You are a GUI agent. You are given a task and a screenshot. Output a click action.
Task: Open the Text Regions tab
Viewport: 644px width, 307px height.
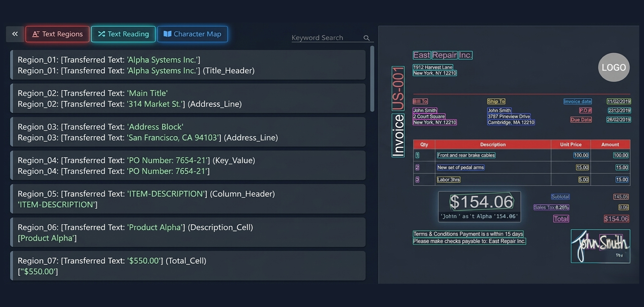point(58,34)
